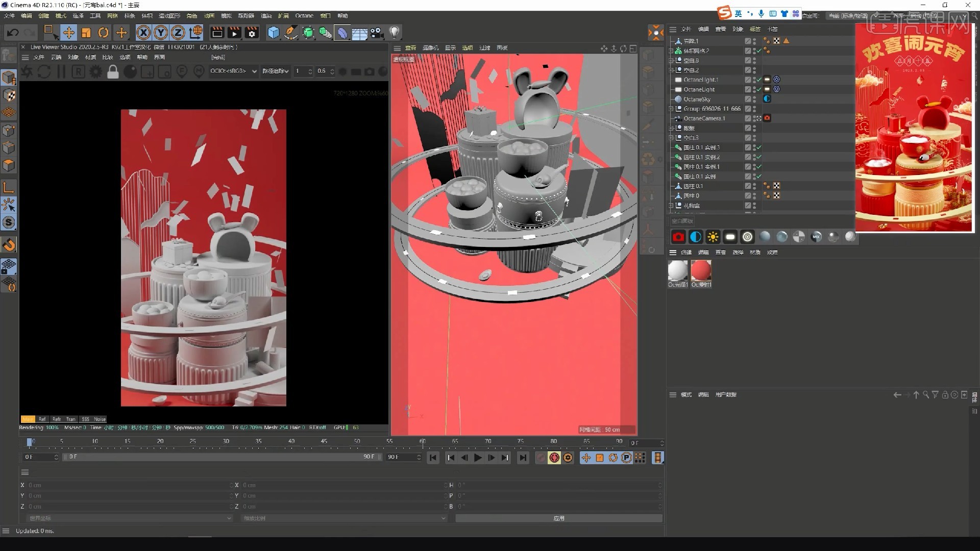The image size is (980, 551).
Task: Toggle the X axis lock
Action: pos(143,33)
